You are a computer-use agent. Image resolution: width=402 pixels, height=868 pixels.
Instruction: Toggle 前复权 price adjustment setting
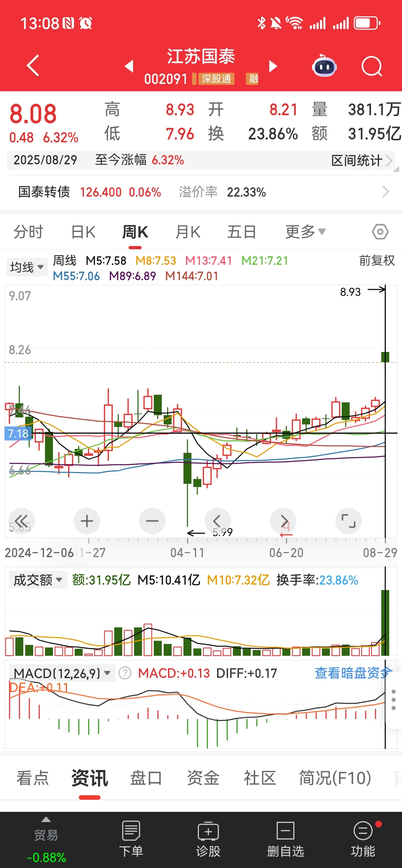point(377,260)
